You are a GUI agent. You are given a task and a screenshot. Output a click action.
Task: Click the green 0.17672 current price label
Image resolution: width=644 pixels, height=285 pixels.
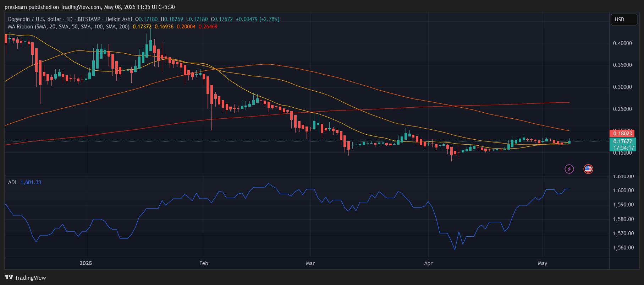tap(623, 141)
